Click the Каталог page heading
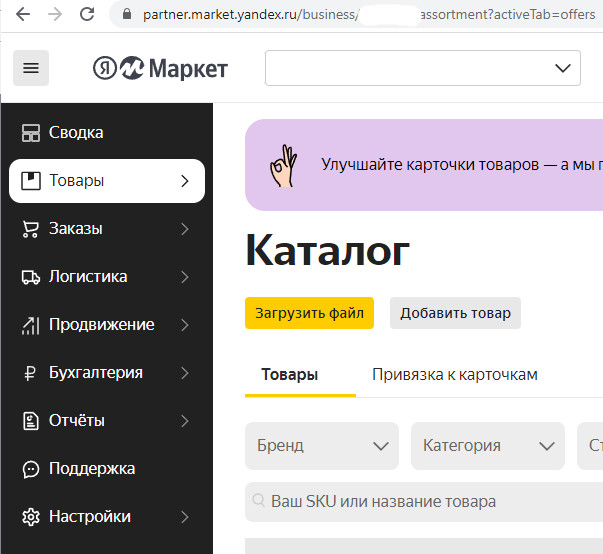The image size is (603, 554). click(327, 251)
